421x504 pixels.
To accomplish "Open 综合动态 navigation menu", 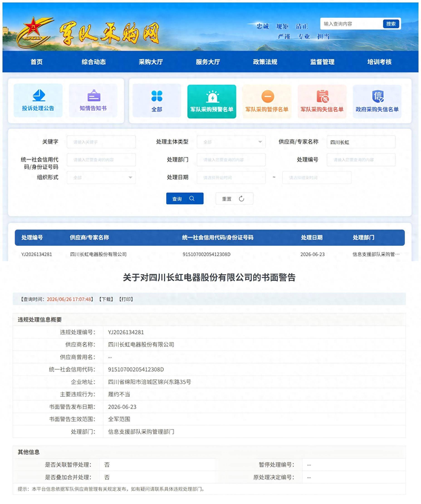I will click(94, 62).
